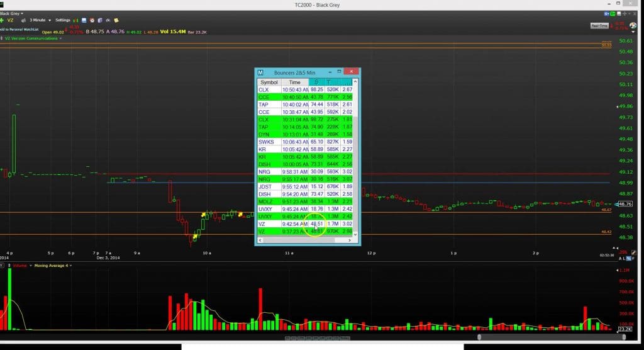Image resolution: width=644 pixels, height=350 pixels.
Task: Select KR row with white background
Action: (305, 149)
